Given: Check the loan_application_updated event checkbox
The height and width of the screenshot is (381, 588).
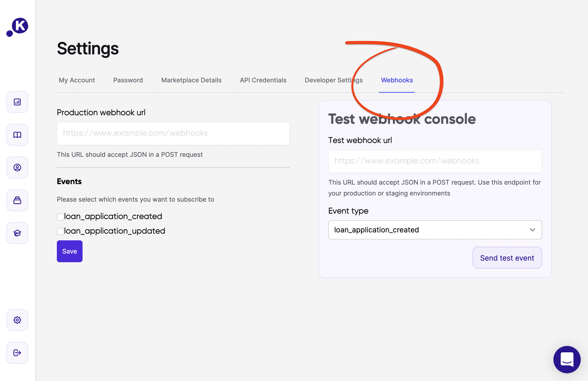Looking at the screenshot, I should [60, 231].
